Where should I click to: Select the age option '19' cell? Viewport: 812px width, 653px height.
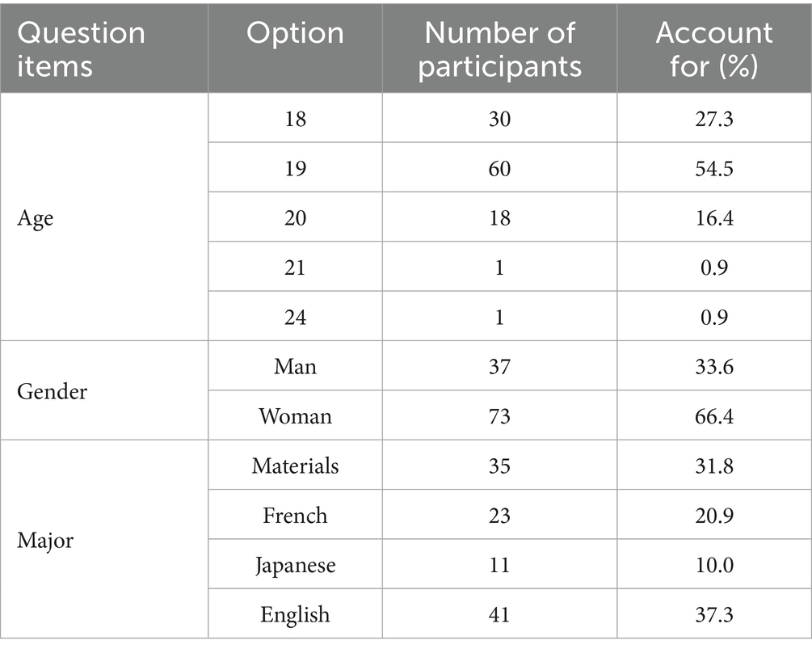tap(295, 169)
